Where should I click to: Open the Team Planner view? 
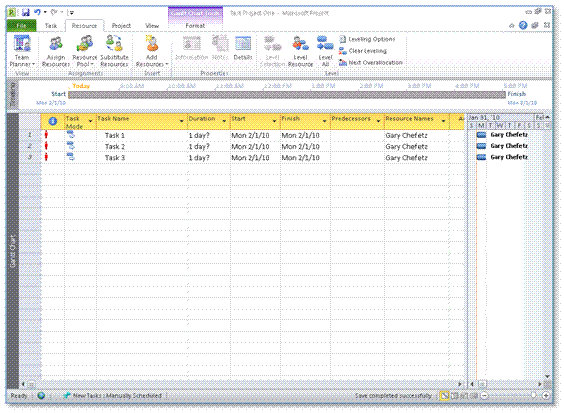[22, 50]
